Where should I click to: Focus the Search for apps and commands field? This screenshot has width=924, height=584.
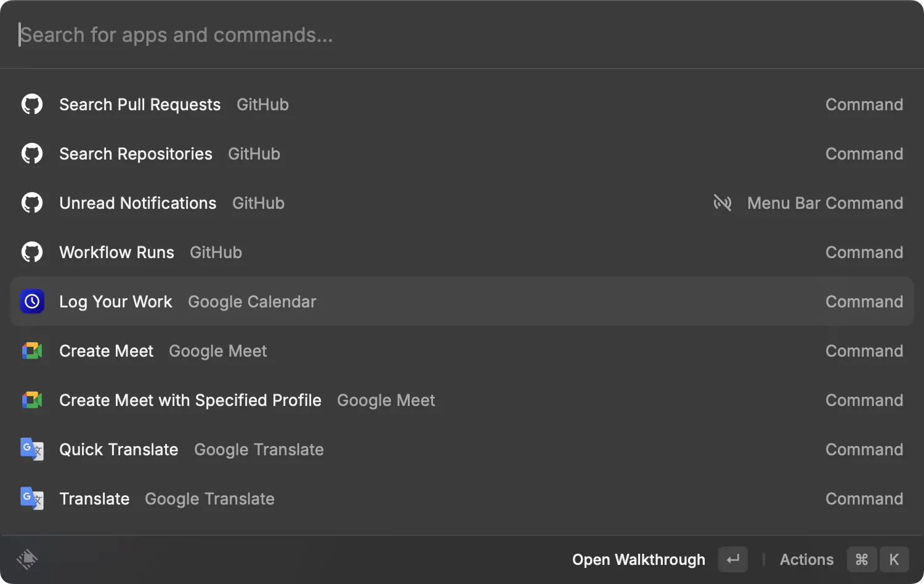462,34
